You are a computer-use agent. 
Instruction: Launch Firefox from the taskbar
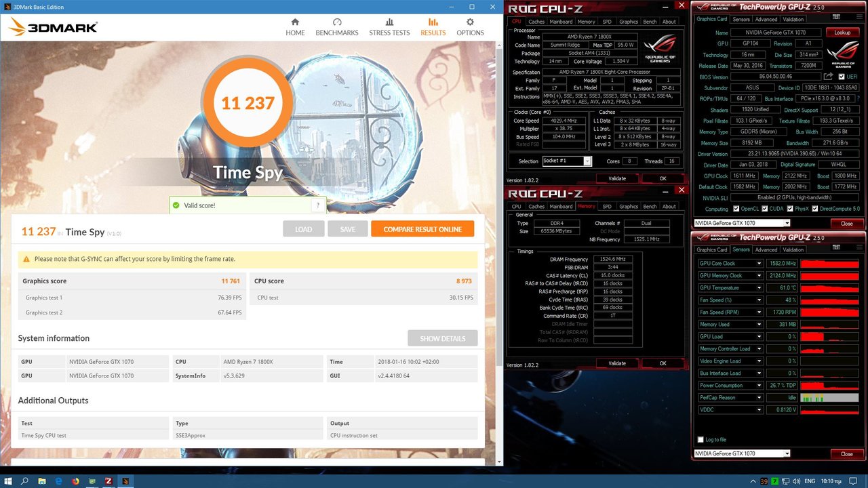[75, 481]
